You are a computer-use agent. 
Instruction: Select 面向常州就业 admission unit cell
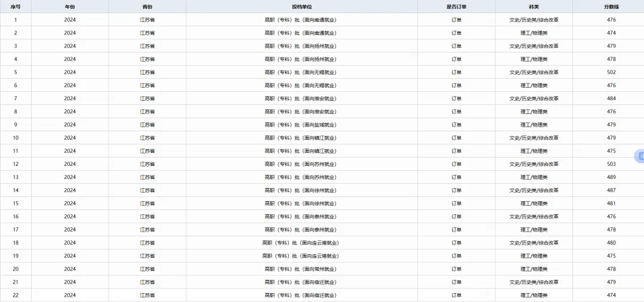[x=301, y=269]
